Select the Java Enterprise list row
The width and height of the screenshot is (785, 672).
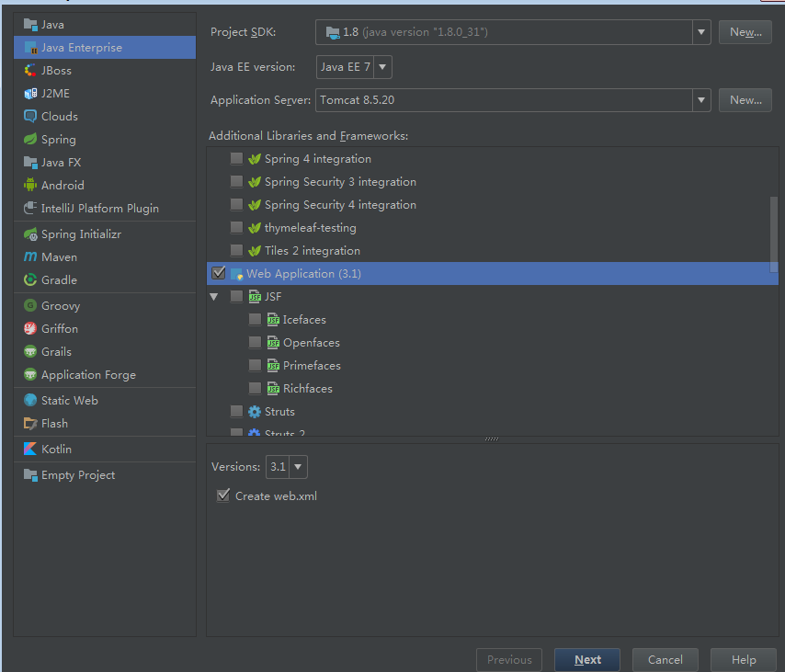pos(105,48)
